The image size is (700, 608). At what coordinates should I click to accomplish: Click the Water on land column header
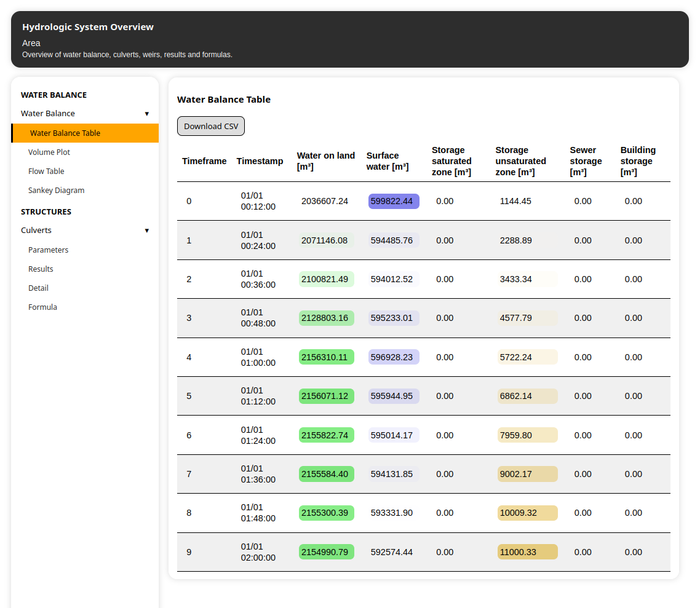tap(325, 161)
